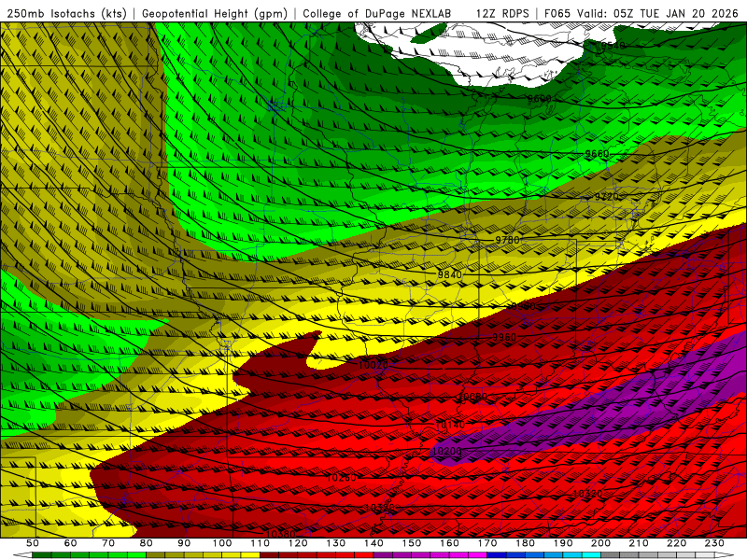This screenshot has height=560, width=747.
Task: Click the 9600 height contour label
Action: pos(540,99)
